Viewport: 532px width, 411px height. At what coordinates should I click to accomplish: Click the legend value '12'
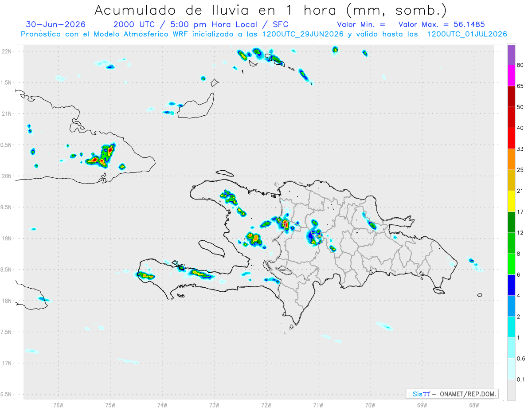(520, 233)
